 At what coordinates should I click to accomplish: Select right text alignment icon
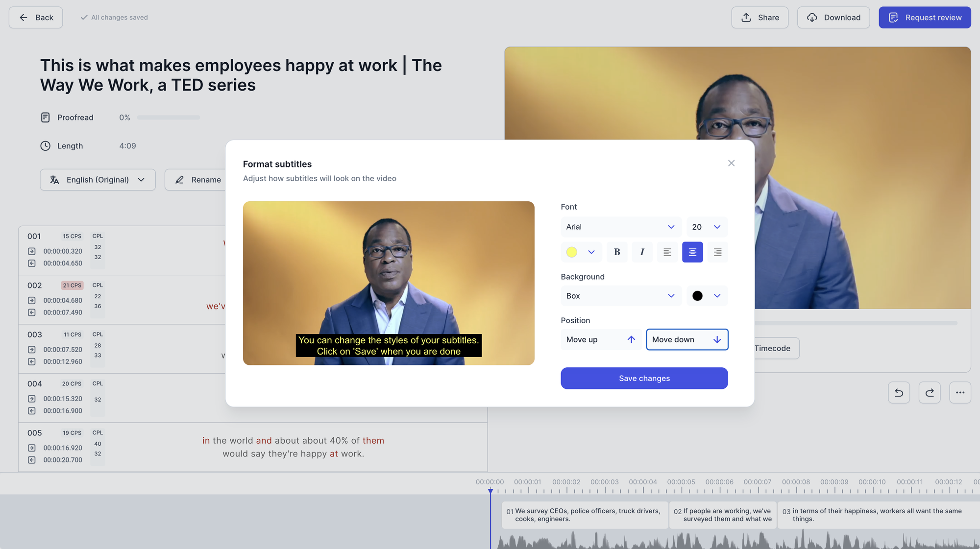[717, 252]
